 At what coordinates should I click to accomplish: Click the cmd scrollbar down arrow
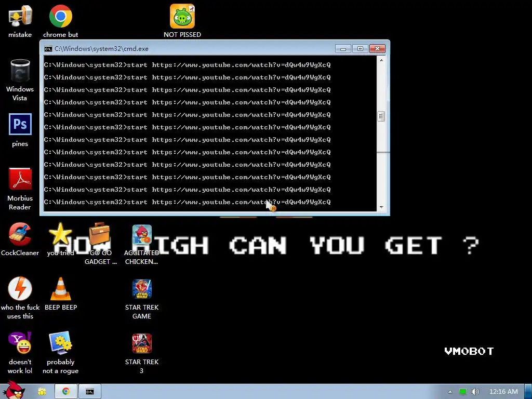point(381,207)
